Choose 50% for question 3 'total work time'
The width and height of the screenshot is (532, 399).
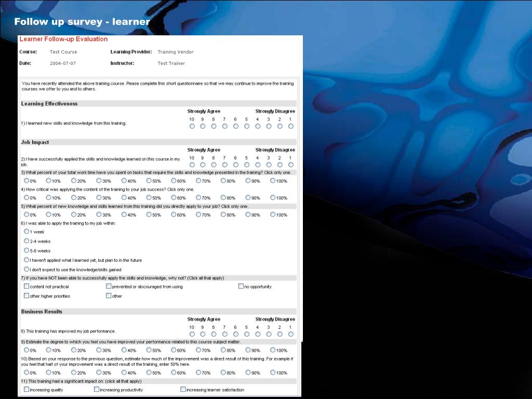(149, 180)
